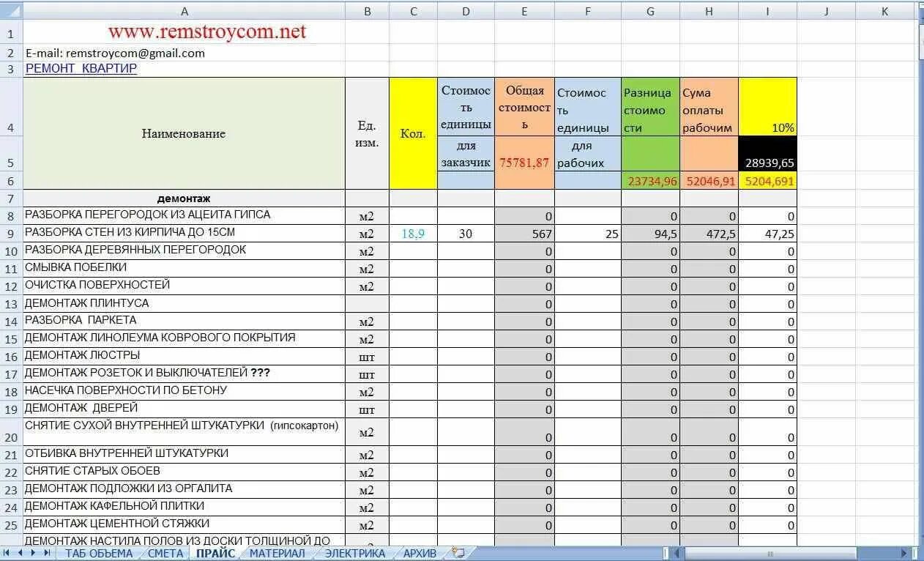924x561 pixels.
Task: Click the СНЯТИЕ СТАРЫХ ОБОЕВ cell
Action: pyautogui.click(x=184, y=472)
